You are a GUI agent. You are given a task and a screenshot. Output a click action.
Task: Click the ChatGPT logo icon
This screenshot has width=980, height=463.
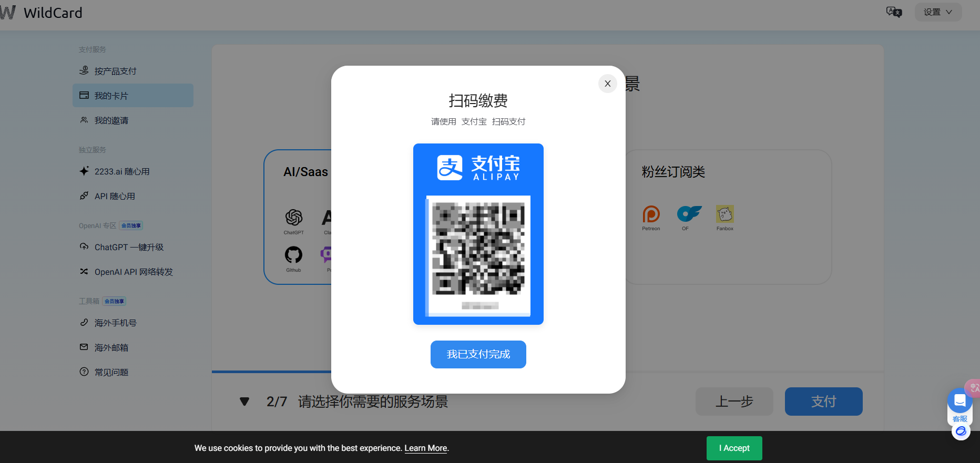(x=294, y=218)
